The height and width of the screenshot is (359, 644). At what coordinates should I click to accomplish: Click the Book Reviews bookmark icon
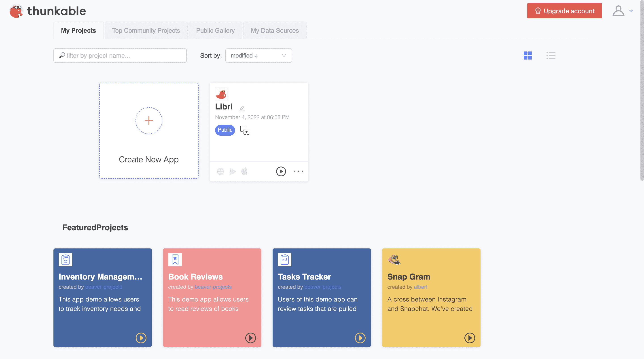click(x=175, y=259)
